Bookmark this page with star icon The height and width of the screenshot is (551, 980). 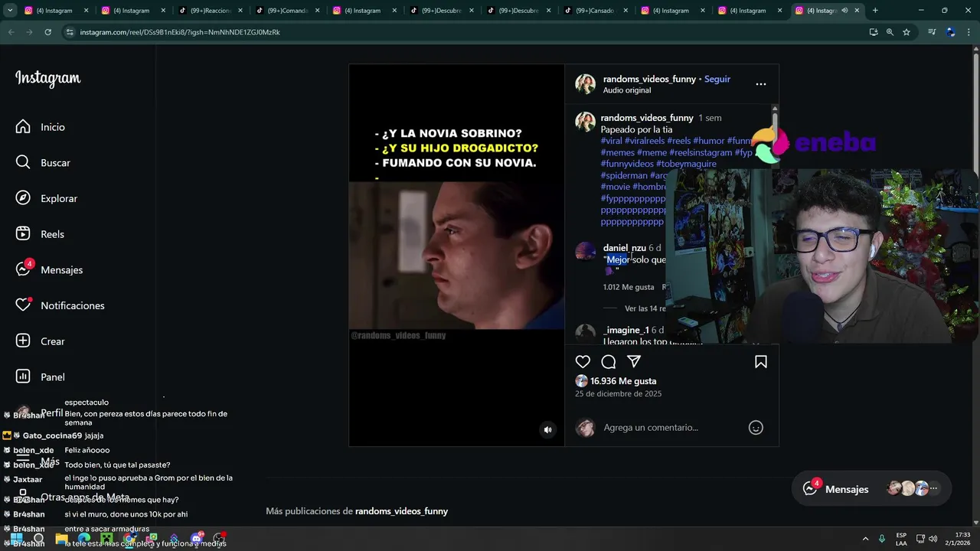[906, 32]
